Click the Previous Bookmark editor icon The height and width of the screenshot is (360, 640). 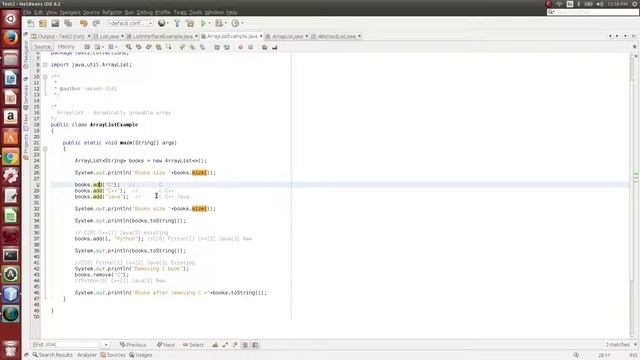coord(182,47)
